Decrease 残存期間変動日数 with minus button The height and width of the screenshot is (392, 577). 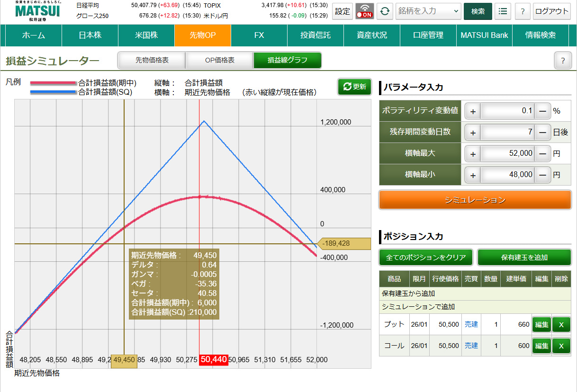pyautogui.click(x=542, y=133)
